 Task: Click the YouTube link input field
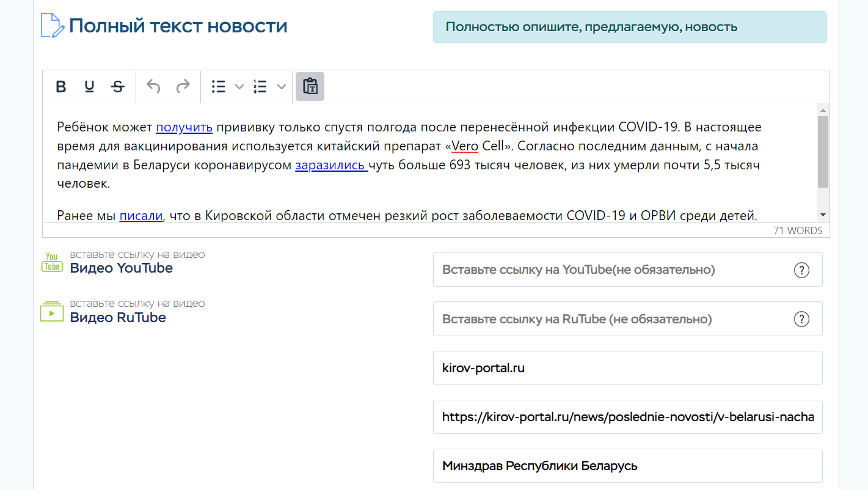611,270
